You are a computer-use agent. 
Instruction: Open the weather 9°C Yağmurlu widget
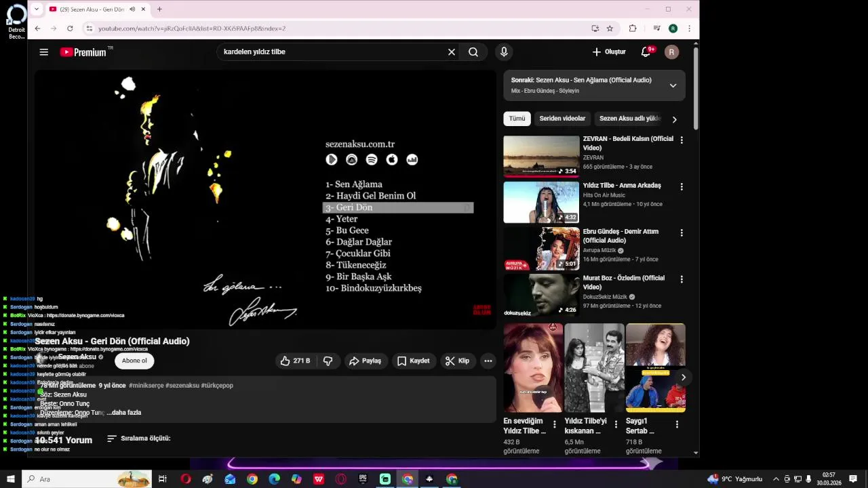(734, 479)
